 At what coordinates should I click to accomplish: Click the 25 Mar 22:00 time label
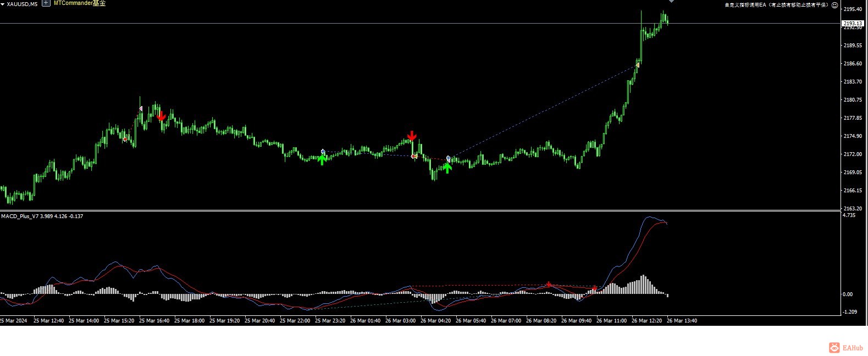pos(295,321)
